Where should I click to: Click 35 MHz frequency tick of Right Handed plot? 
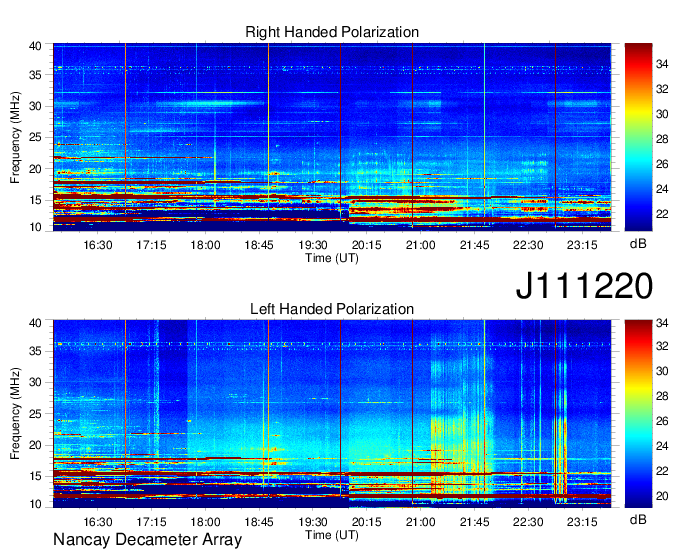point(35,75)
